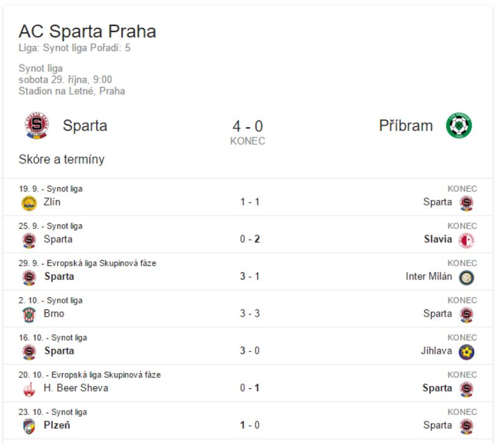Click the large Sparta club crest
Image resolution: width=499 pixels, height=448 pixels.
[37, 125]
